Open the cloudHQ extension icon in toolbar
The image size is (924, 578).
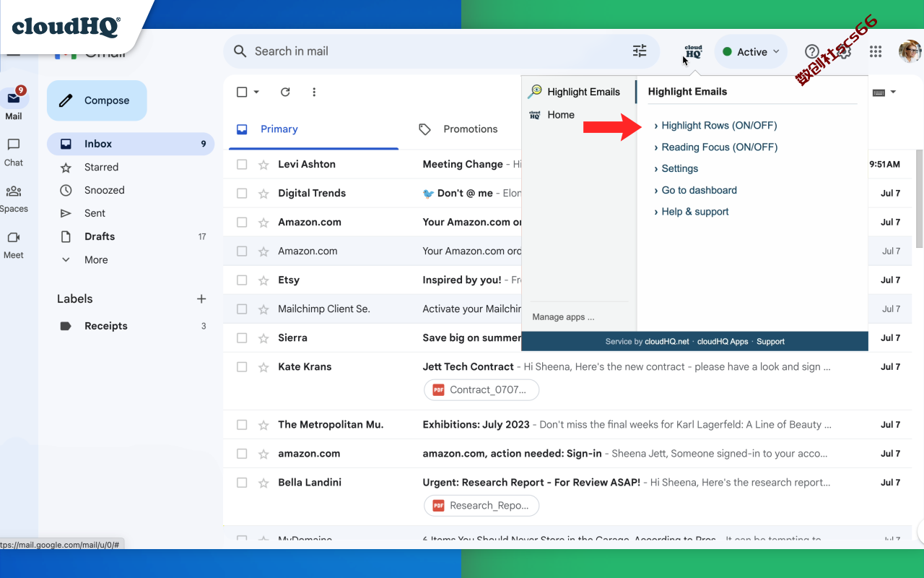[693, 51]
